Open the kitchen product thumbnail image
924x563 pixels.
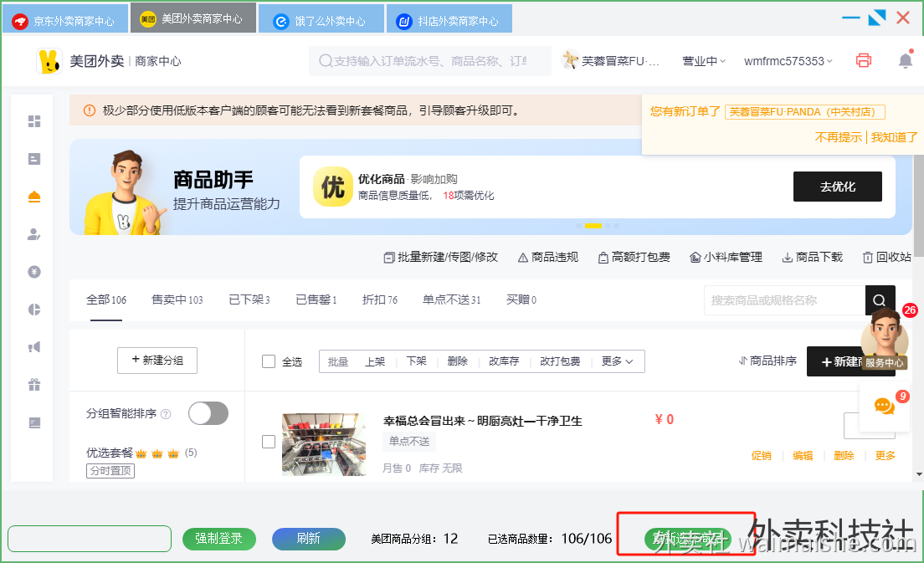click(324, 445)
